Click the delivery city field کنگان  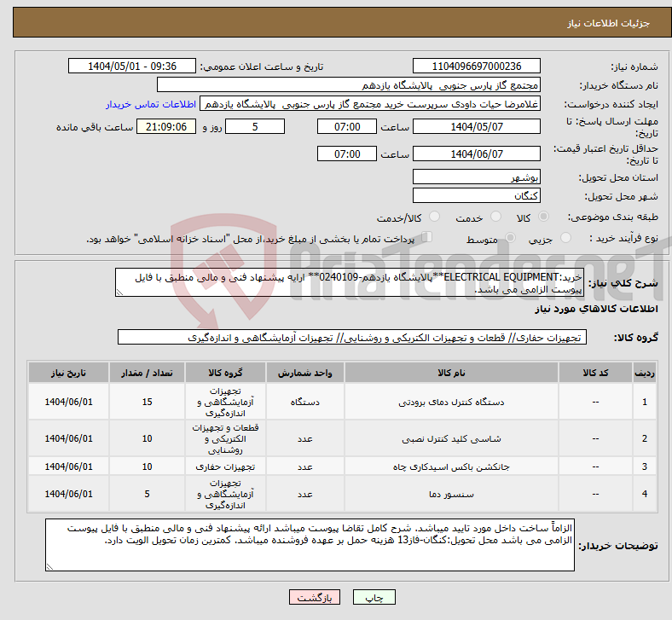(x=476, y=195)
